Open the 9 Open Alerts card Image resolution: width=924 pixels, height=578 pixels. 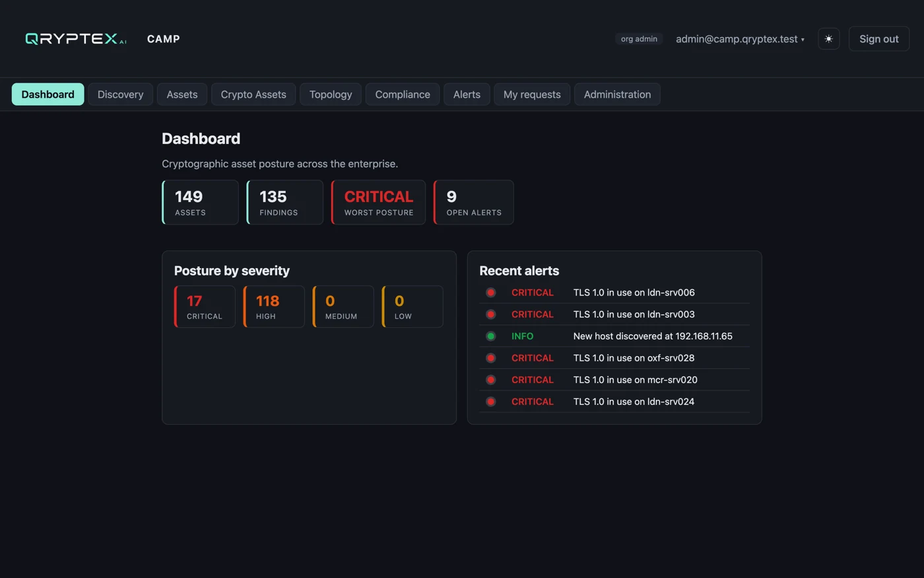tap(473, 202)
